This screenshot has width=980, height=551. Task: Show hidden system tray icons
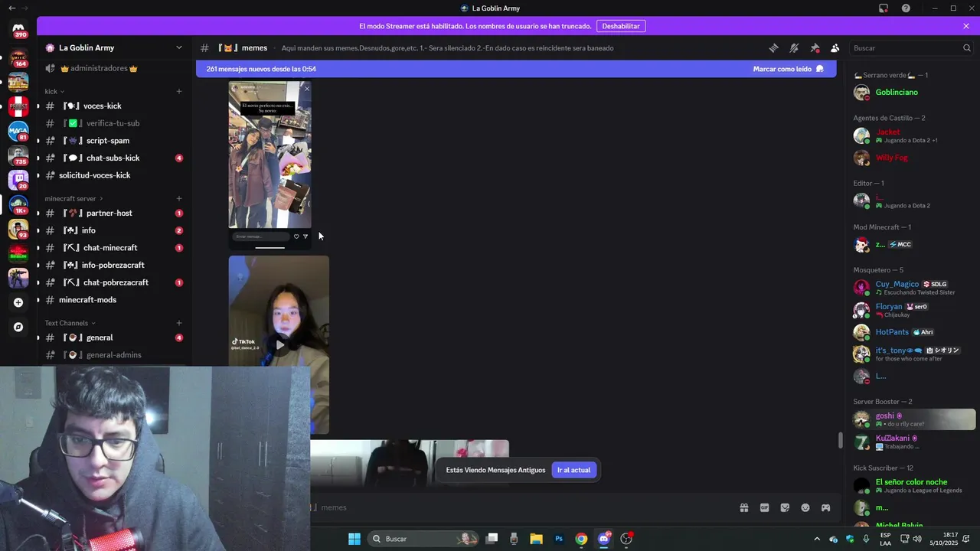click(x=816, y=539)
